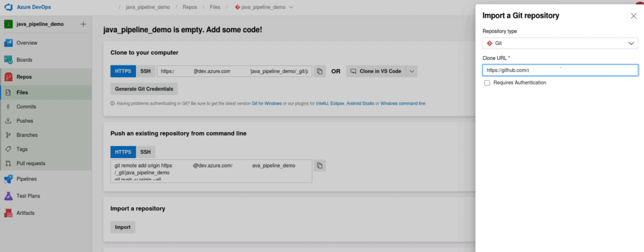
Task: Click the info icon beside Git authentication help
Action: (x=113, y=103)
